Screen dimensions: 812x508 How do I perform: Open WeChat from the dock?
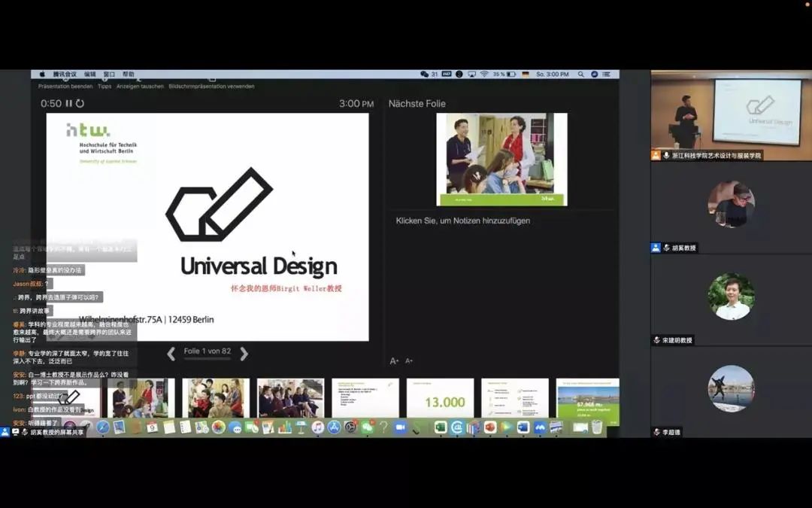click(x=367, y=427)
